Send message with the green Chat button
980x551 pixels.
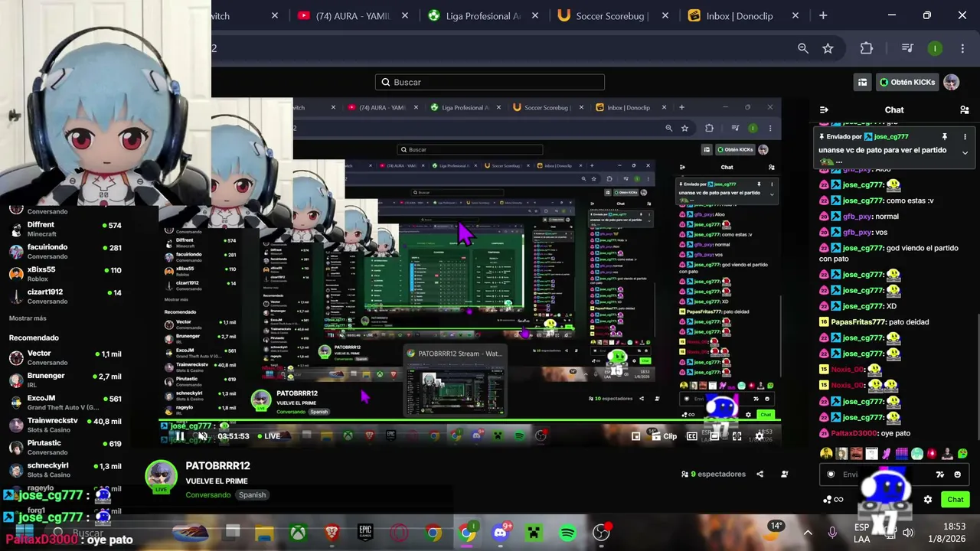click(955, 500)
